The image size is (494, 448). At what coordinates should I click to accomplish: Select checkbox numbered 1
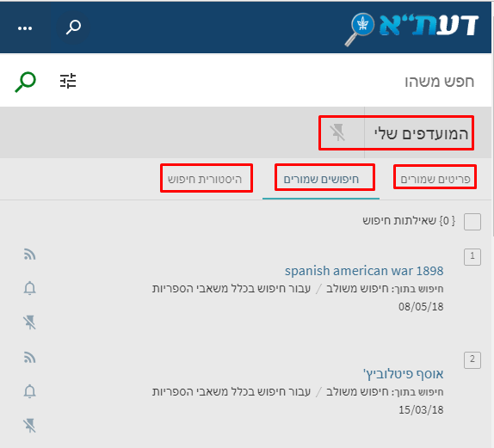pos(472,257)
